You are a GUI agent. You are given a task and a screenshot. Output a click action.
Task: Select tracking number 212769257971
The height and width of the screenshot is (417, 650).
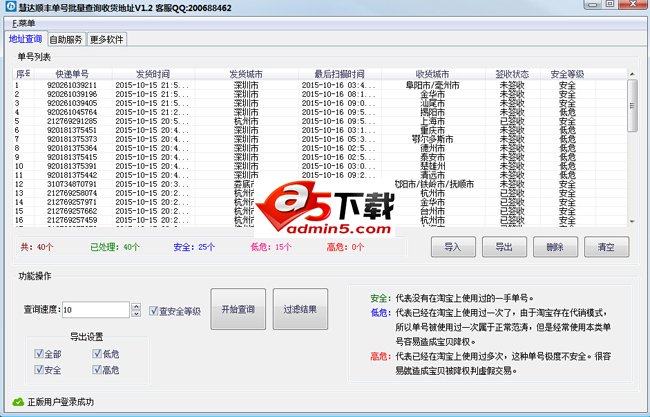click(x=72, y=202)
